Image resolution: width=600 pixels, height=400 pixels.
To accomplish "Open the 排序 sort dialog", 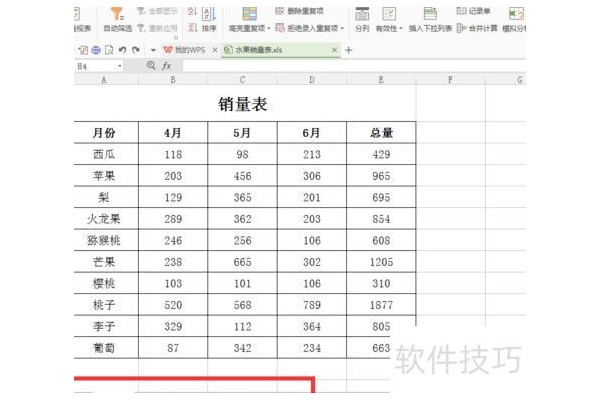I will tap(209, 20).
